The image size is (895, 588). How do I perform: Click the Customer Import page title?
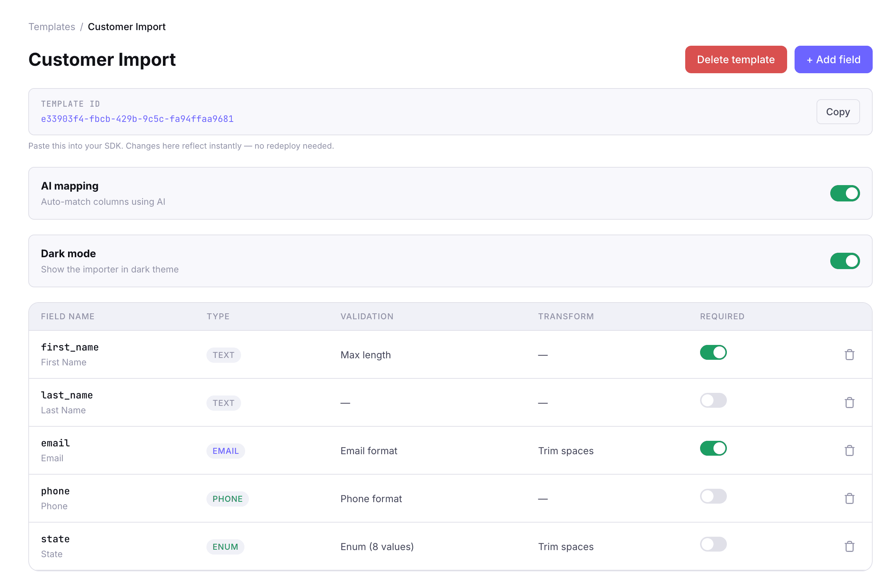point(102,59)
